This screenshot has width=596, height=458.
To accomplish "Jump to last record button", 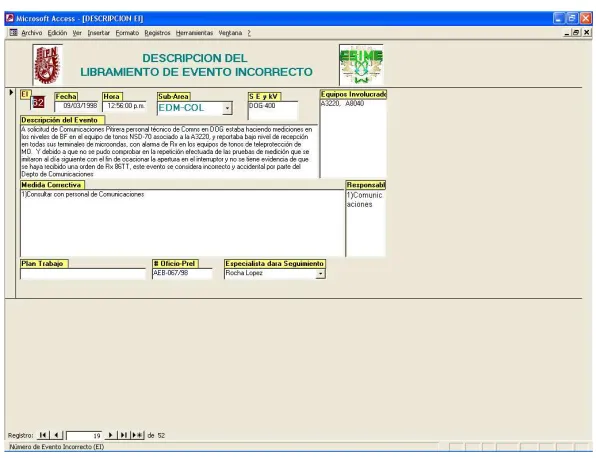I will coord(124,435).
